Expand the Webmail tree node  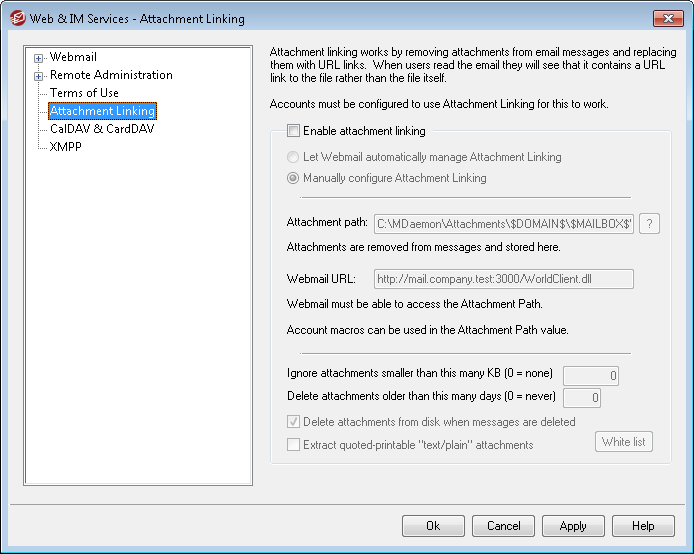[39, 58]
